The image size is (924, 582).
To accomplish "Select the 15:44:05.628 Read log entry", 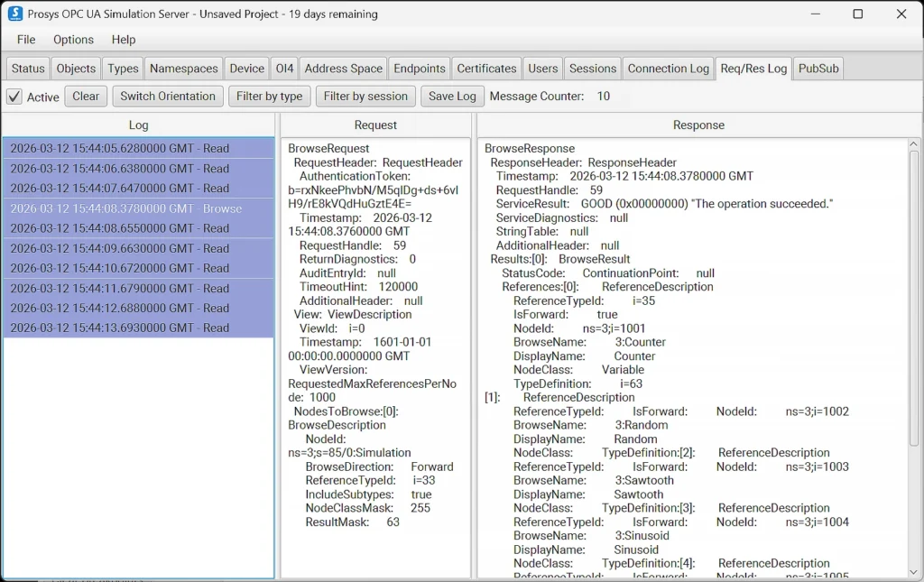I will tap(119, 149).
